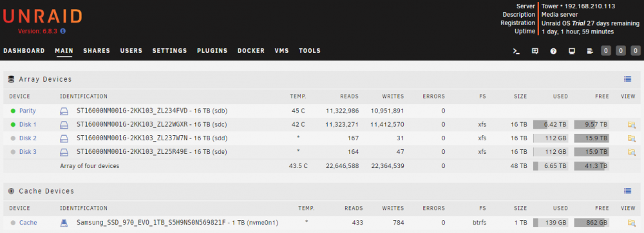Click the version info icon
This screenshot has height=233, width=644.
point(63,31)
